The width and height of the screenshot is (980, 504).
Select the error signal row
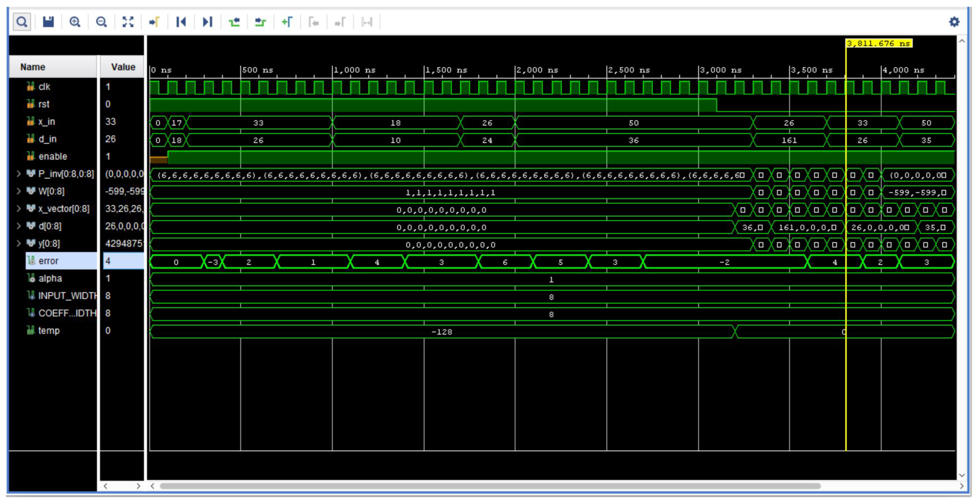(49, 261)
